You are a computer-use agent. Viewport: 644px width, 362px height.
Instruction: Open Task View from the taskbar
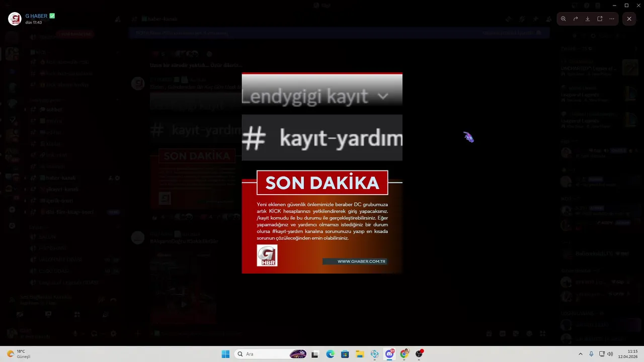pos(315,354)
